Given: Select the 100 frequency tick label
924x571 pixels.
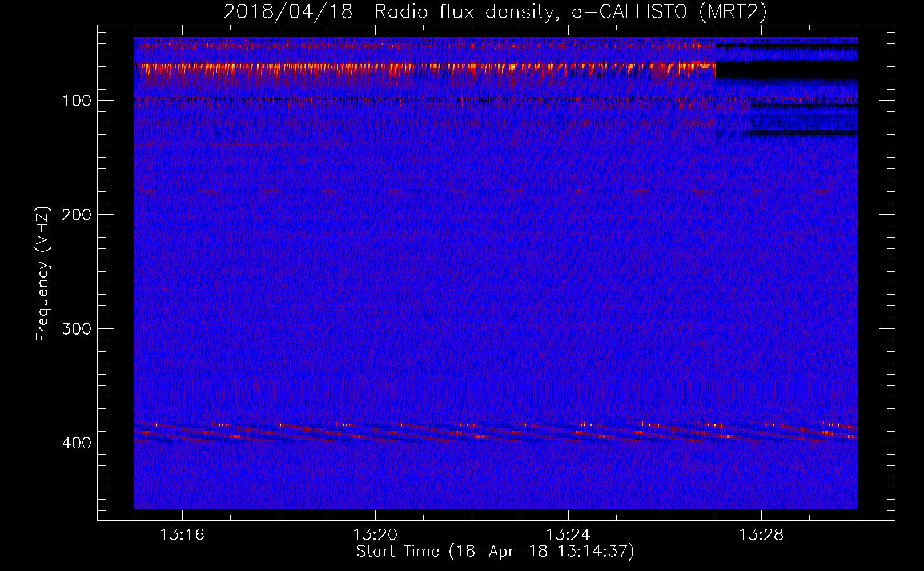Looking at the screenshot, I should click(77, 101).
